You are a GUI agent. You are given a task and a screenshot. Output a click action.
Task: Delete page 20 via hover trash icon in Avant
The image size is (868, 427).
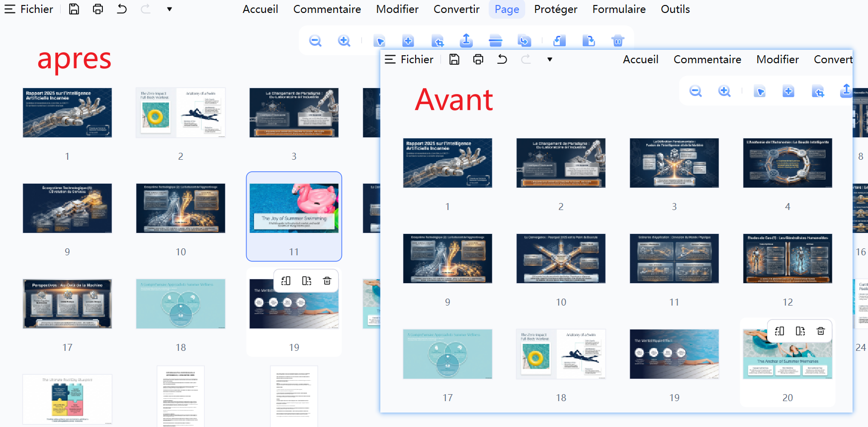coord(821,331)
